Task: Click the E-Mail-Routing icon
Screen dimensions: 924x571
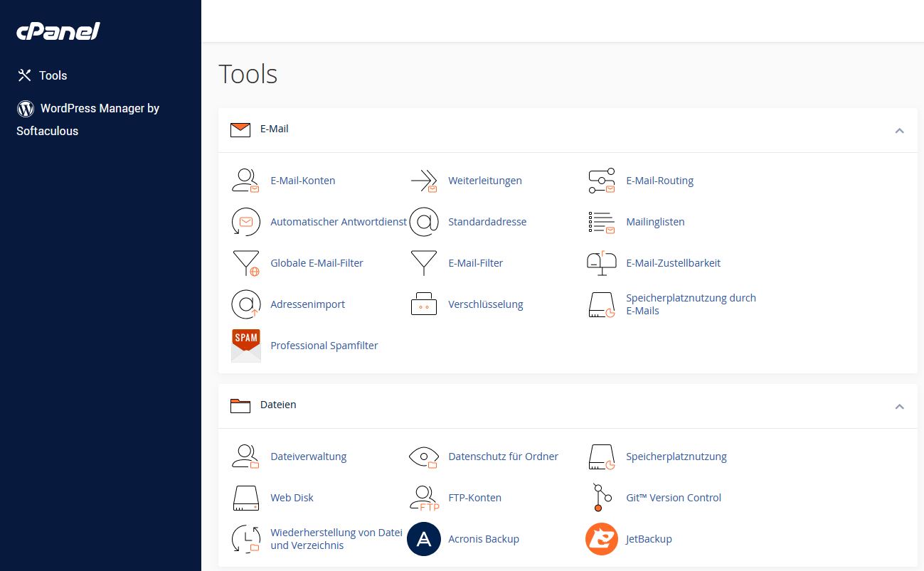Action: 601,181
